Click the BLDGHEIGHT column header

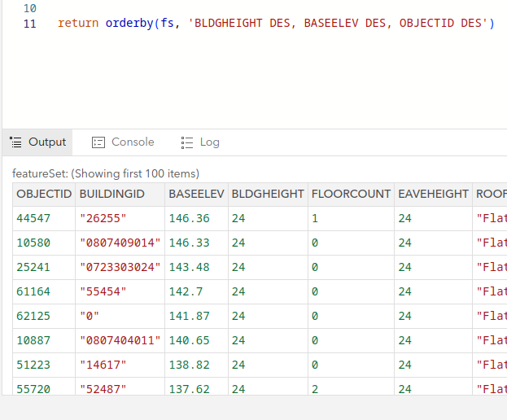pyautogui.click(x=266, y=194)
